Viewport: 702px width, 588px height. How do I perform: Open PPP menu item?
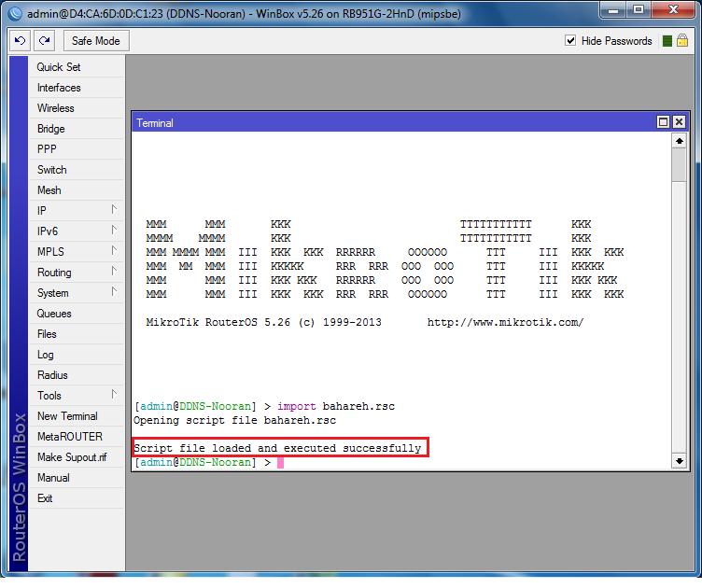pyautogui.click(x=77, y=149)
